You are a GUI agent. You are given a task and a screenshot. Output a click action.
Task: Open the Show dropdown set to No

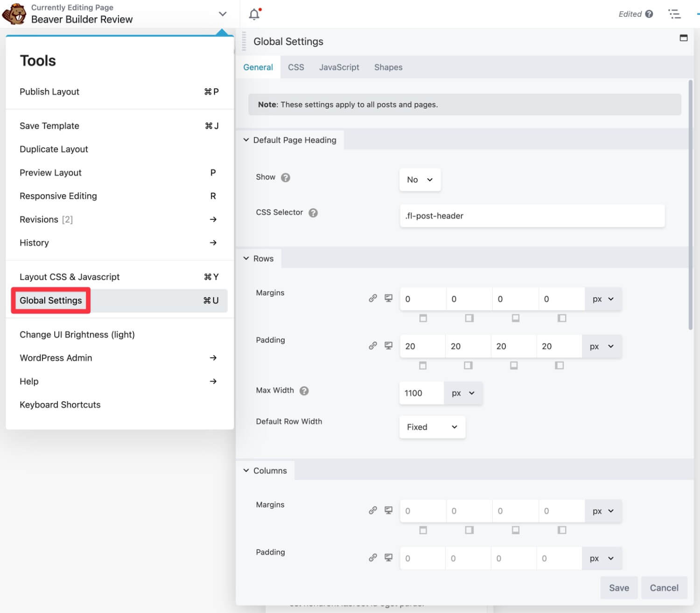coord(420,180)
